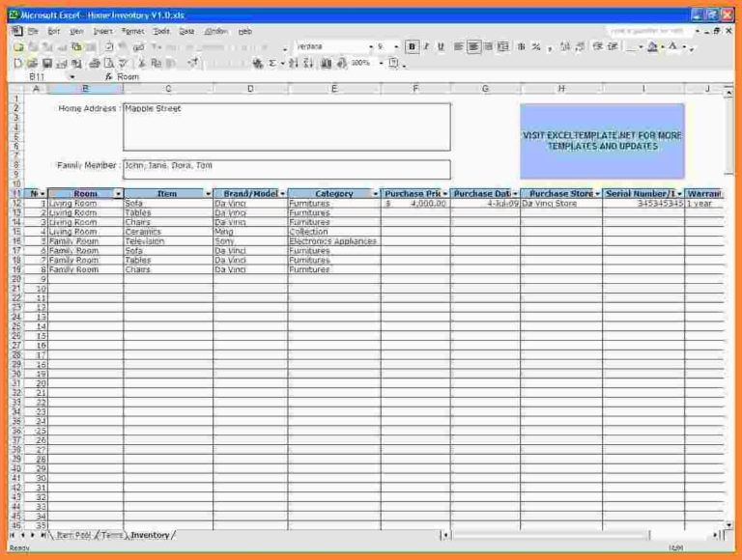This screenshot has height=560, width=742.
Task: Open the Room column filter dropdown
Action: click(x=118, y=194)
